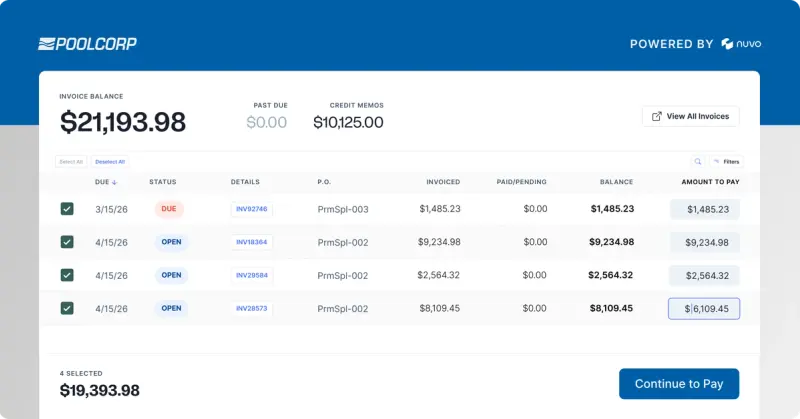Click the OPEN badge for INV28573

click(171, 308)
